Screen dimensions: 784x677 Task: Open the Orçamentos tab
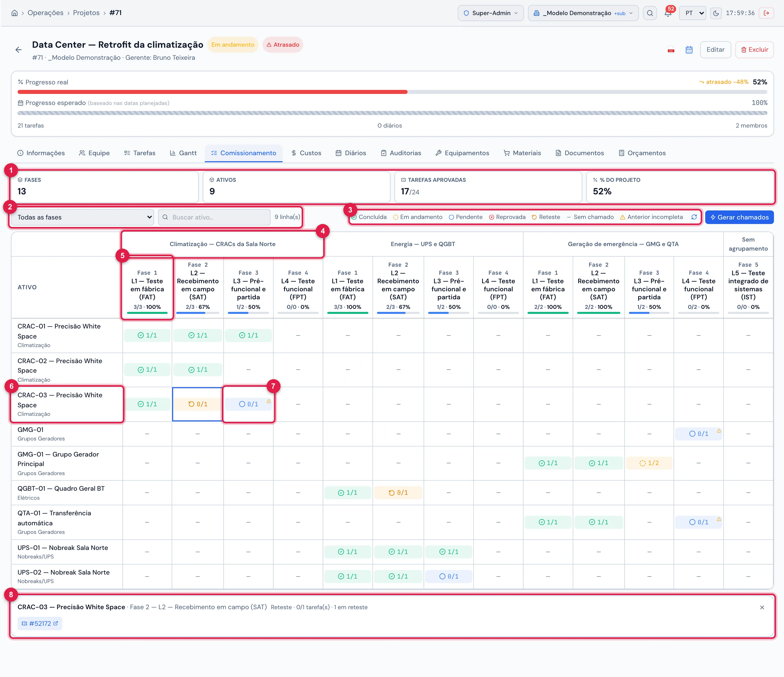tap(642, 153)
